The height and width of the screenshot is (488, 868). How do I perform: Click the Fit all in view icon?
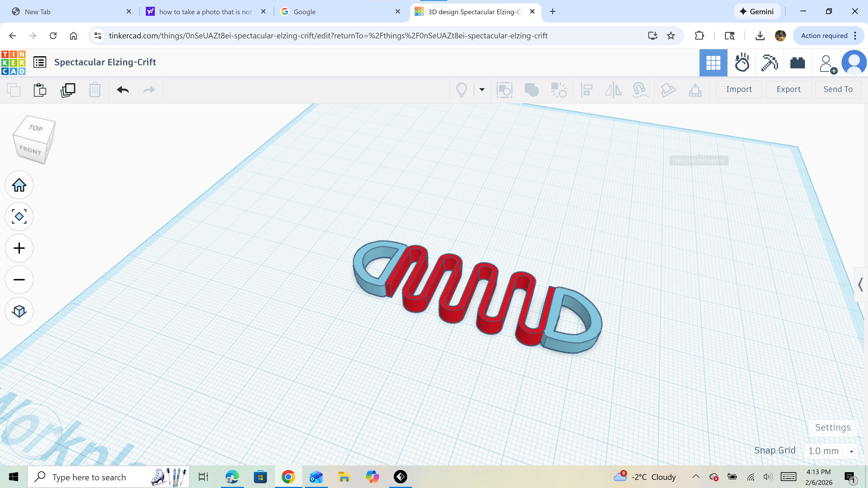click(19, 217)
